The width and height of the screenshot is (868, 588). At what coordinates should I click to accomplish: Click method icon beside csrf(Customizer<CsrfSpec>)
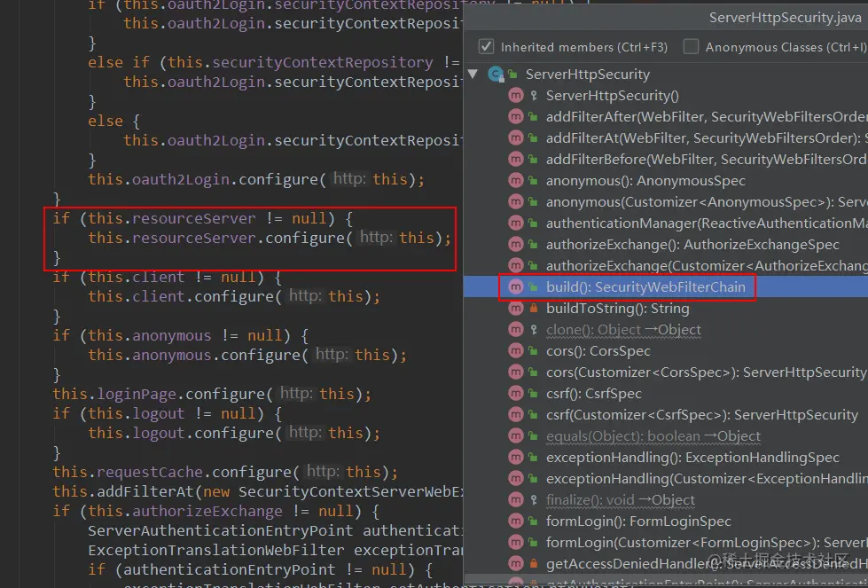(x=516, y=415)
